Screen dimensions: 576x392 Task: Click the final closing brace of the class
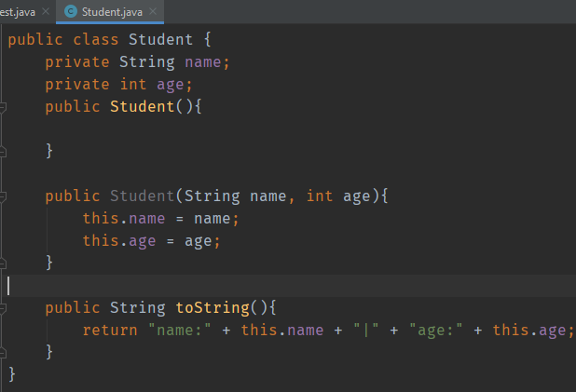pyautogui.click(x=12, y=374)
